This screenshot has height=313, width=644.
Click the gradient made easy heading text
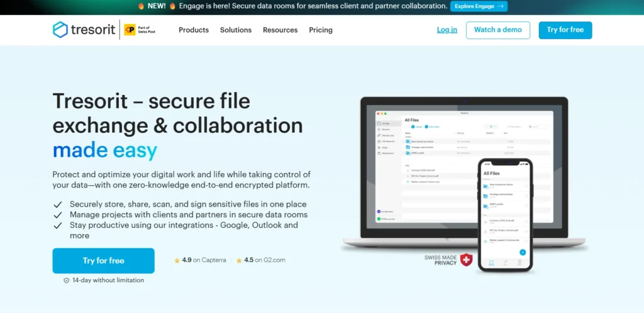click(105, 151)
